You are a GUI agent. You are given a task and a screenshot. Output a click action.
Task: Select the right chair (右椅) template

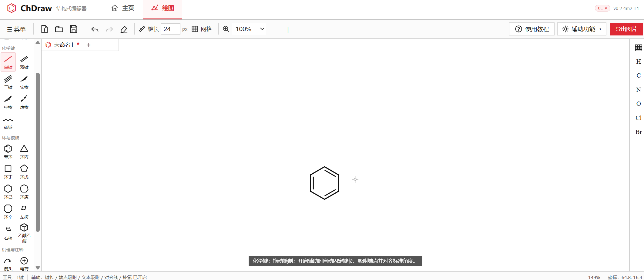point(8,233)
